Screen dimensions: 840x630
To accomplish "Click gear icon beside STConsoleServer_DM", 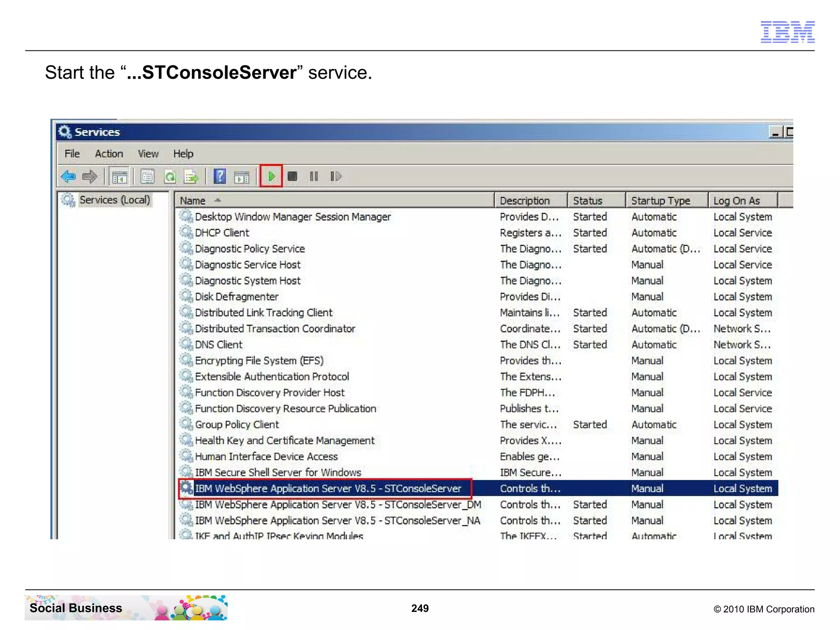I will click(187, 504).
